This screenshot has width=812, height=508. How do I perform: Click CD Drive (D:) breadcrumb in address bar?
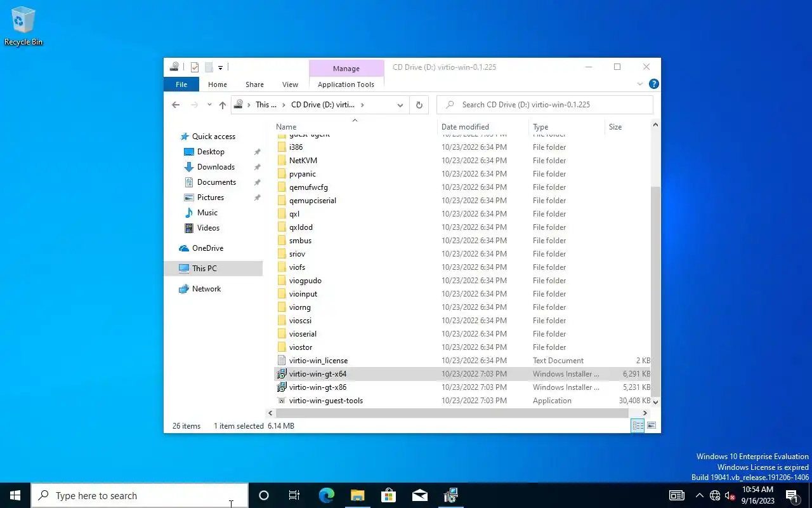point(323,105)
